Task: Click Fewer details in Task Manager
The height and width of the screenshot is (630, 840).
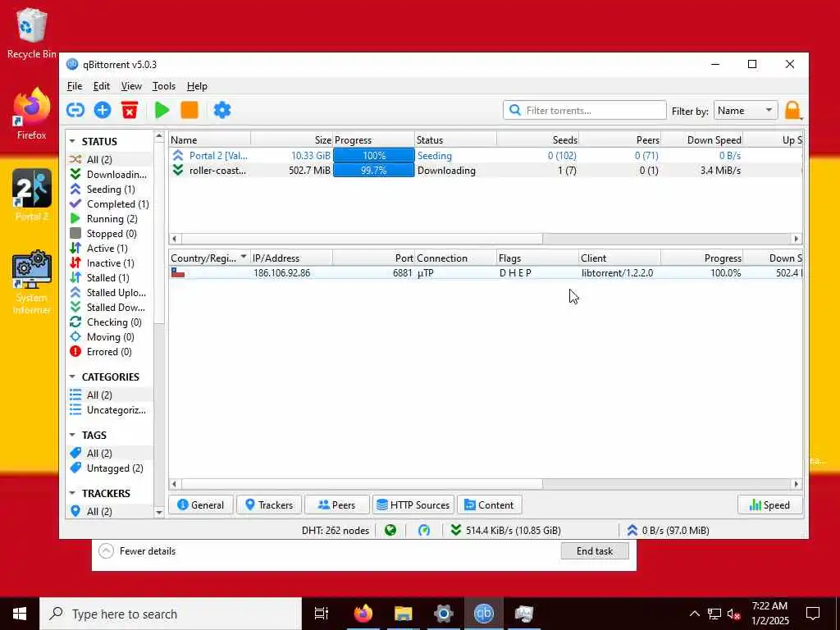Action: 137,550
